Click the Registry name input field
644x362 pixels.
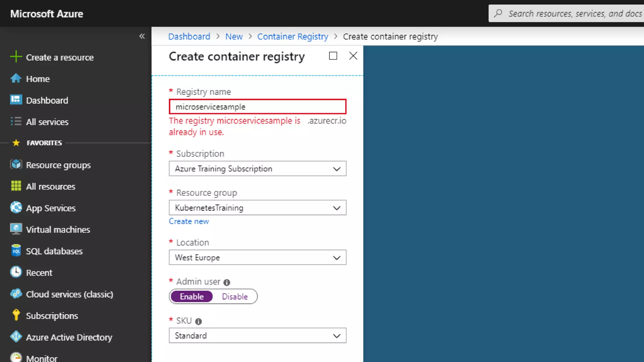257,107
